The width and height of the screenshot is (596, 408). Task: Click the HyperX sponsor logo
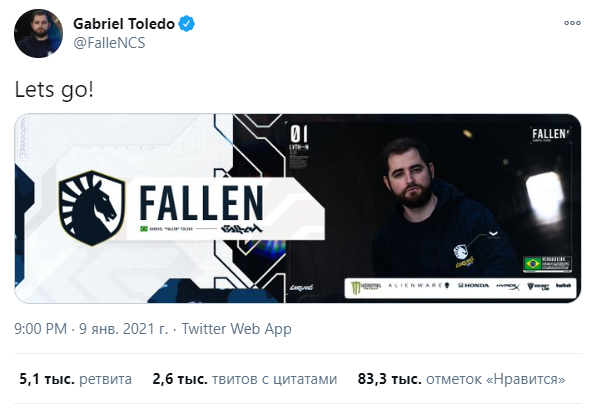pos(508,286)
